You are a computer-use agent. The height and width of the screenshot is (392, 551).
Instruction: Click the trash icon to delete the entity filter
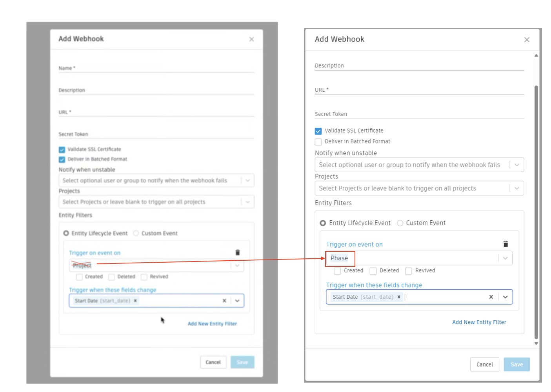506,243
